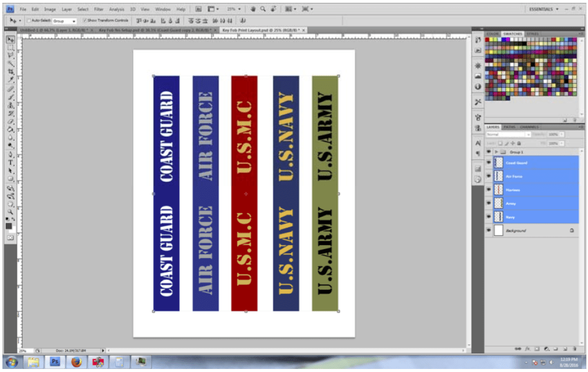Pick the red swatch in Swatches panel's first row
588x372 pixels.
487,39
